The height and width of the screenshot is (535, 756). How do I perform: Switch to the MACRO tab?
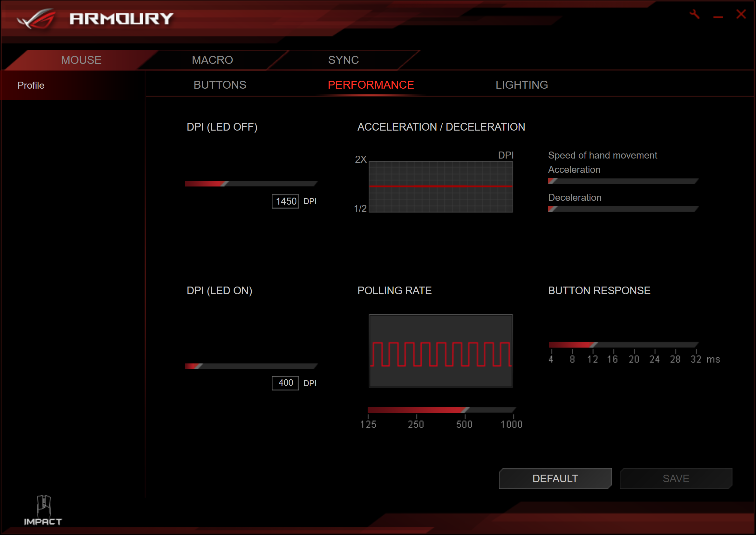[x=212, y=60]
